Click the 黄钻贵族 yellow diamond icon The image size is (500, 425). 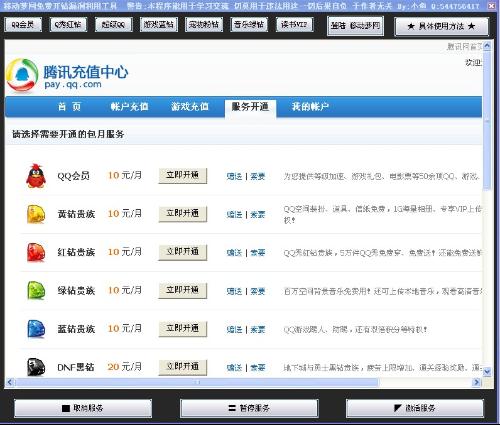[x=36, y=214]
